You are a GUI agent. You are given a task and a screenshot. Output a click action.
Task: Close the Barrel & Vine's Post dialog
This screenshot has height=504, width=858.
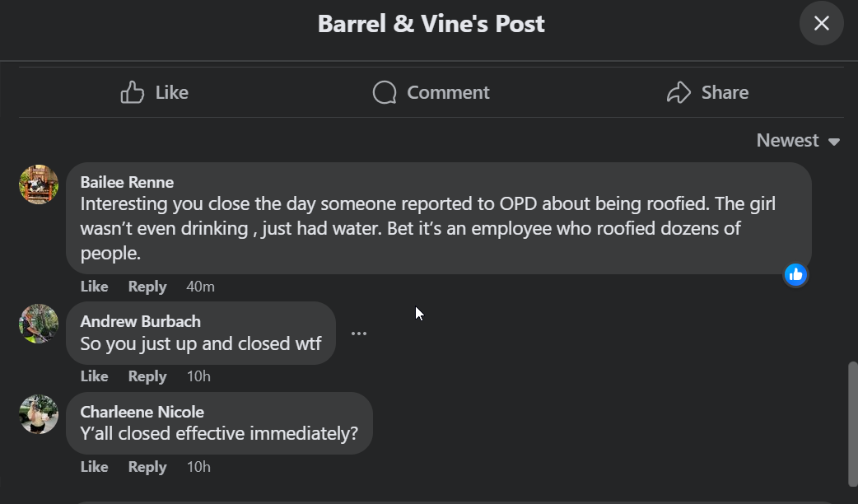pos(821,23)
